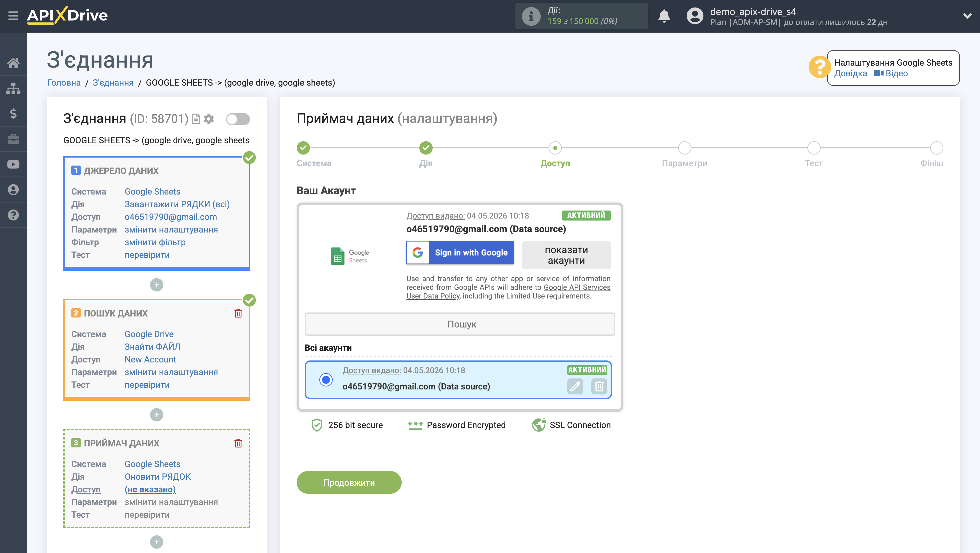
Task: Go to Home sidebar icon
Action: (13, 63)
